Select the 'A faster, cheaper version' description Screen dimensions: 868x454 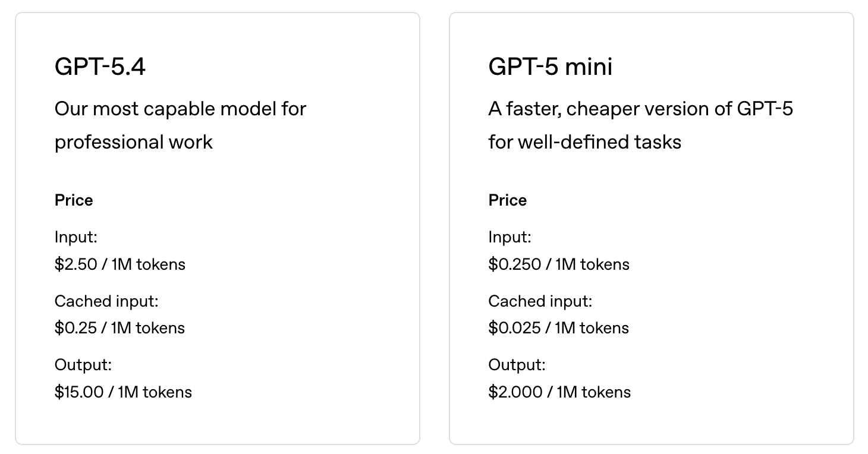640,125
